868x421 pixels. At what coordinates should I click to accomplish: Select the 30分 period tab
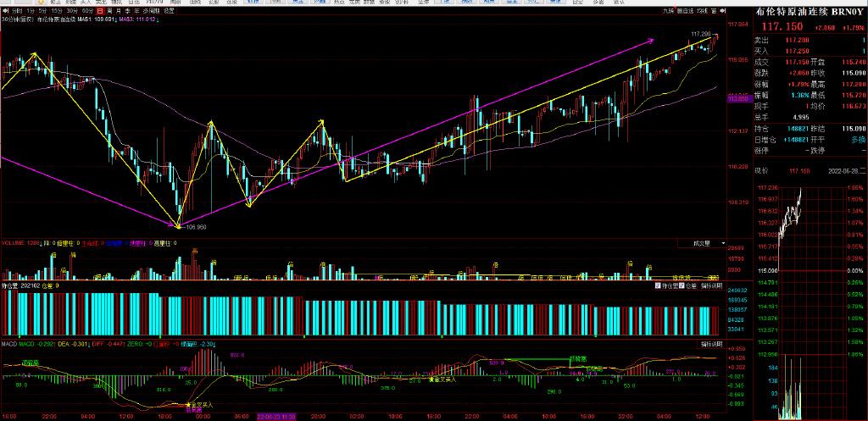click(72, 10)
